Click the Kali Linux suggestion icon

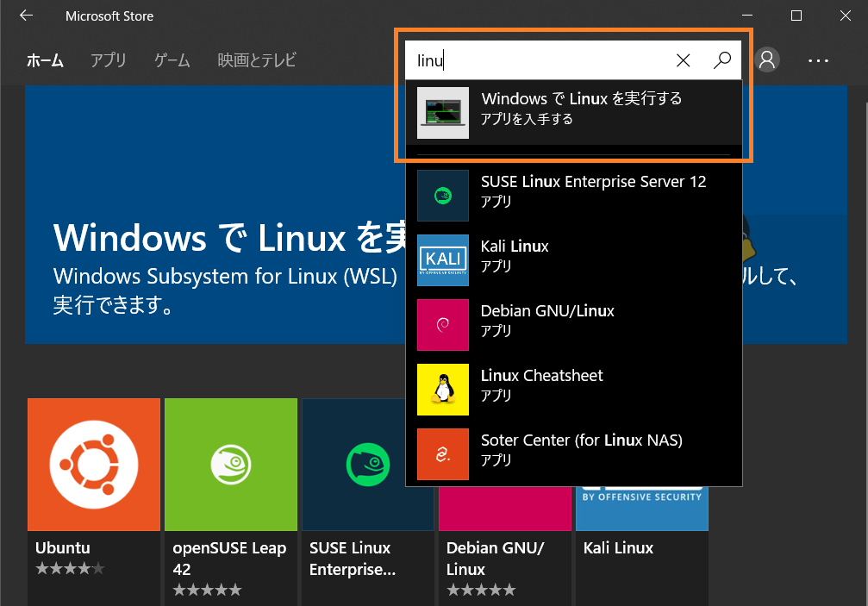click(x=443, y=260)
